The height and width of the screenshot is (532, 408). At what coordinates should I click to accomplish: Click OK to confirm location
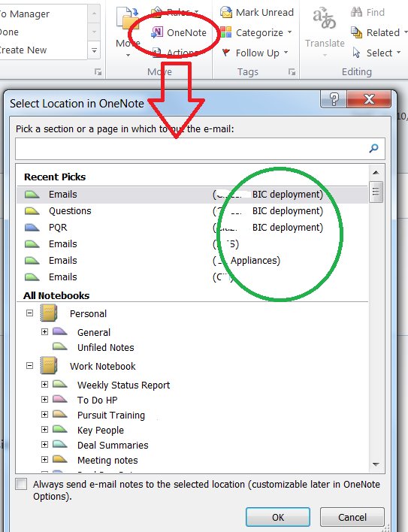278,517
